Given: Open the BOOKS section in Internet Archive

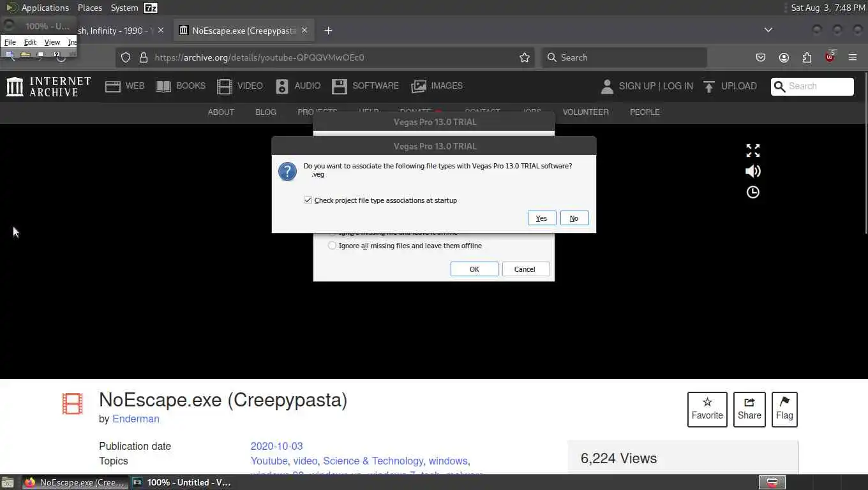Looking at the screenshot, I should pyautogui.click(x=181, y=86).
